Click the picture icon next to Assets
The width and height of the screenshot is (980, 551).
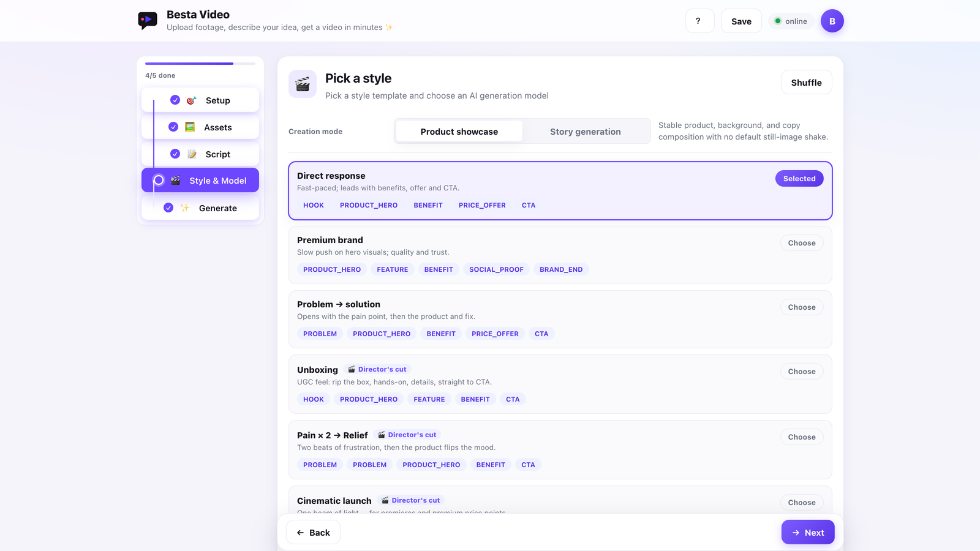click(190, 127)
